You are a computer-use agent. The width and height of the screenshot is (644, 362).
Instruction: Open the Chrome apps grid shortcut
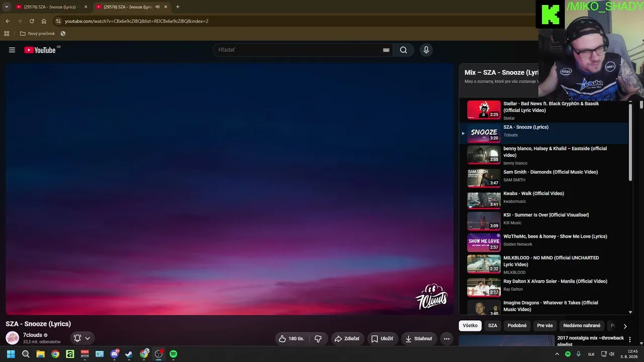7,34
